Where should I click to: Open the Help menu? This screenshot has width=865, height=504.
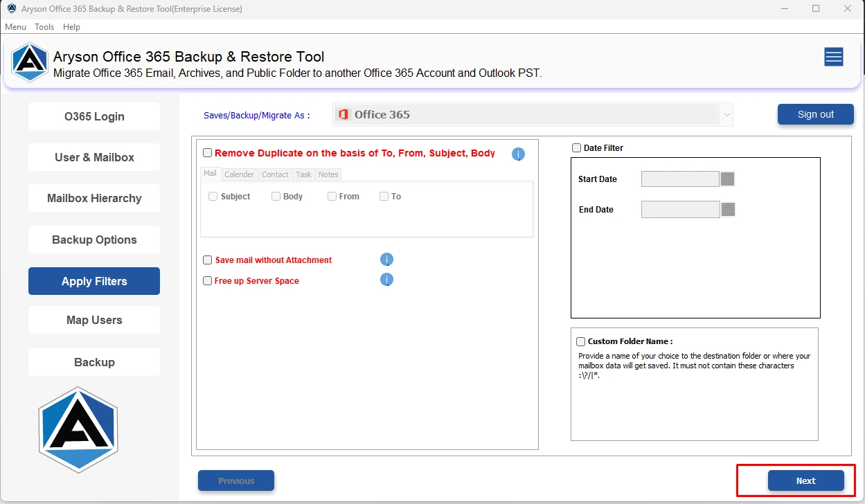click(71, 27)
